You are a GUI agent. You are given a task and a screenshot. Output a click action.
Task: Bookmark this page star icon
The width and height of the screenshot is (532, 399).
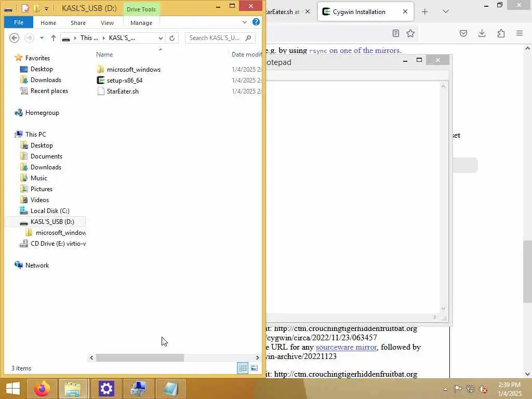tap(410, 33)
